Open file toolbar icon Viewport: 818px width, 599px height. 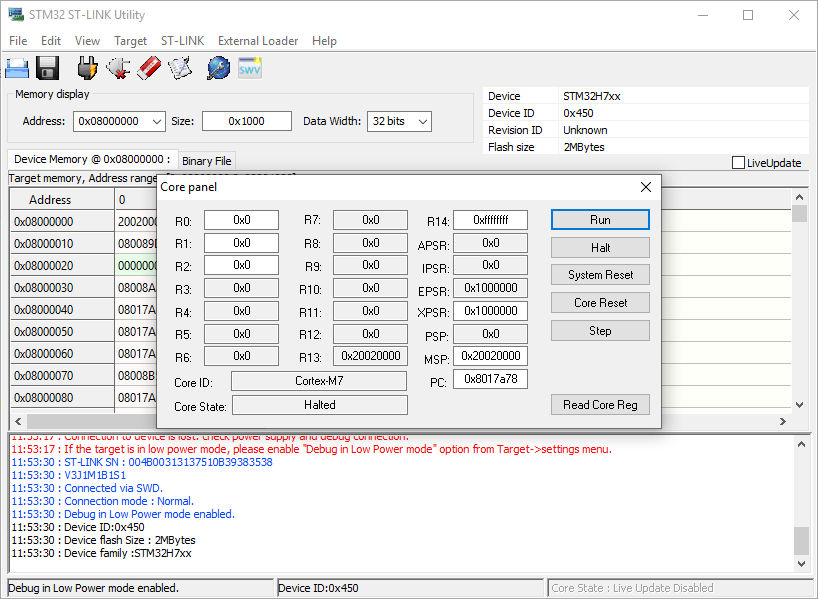pyautogui.click(x=17, y=68)
